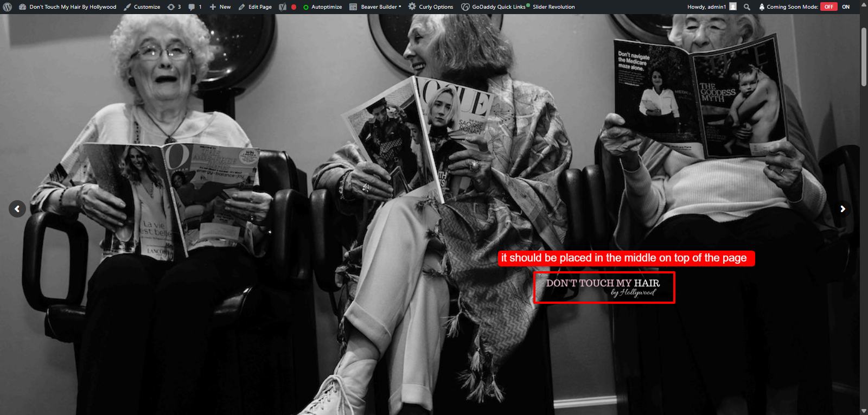Click the admin1 user avatar
Screen dimensions: 868x415
pos(733,7)
